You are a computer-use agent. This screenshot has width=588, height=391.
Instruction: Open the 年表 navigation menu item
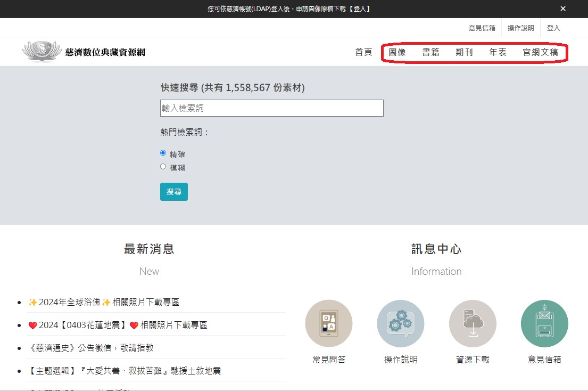(x=498, y=52)
